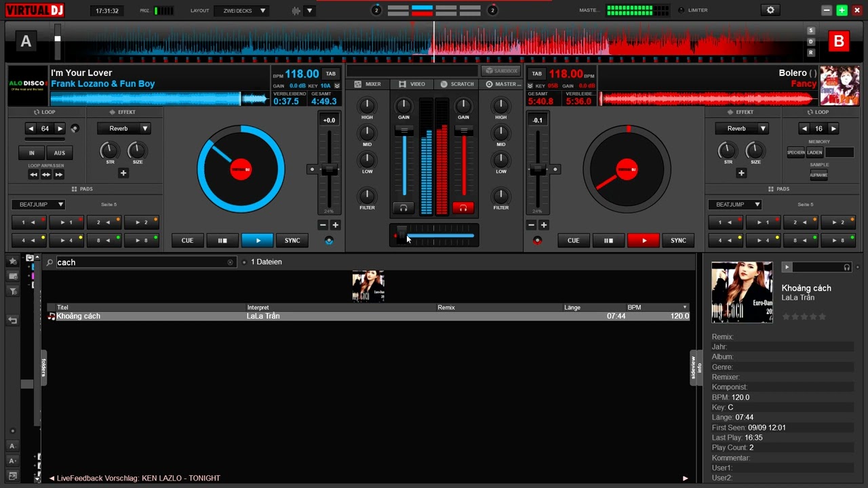Click the back arrow icon in browser sidebar
Screen dimensions: 868x488
[x=13, y=321]
